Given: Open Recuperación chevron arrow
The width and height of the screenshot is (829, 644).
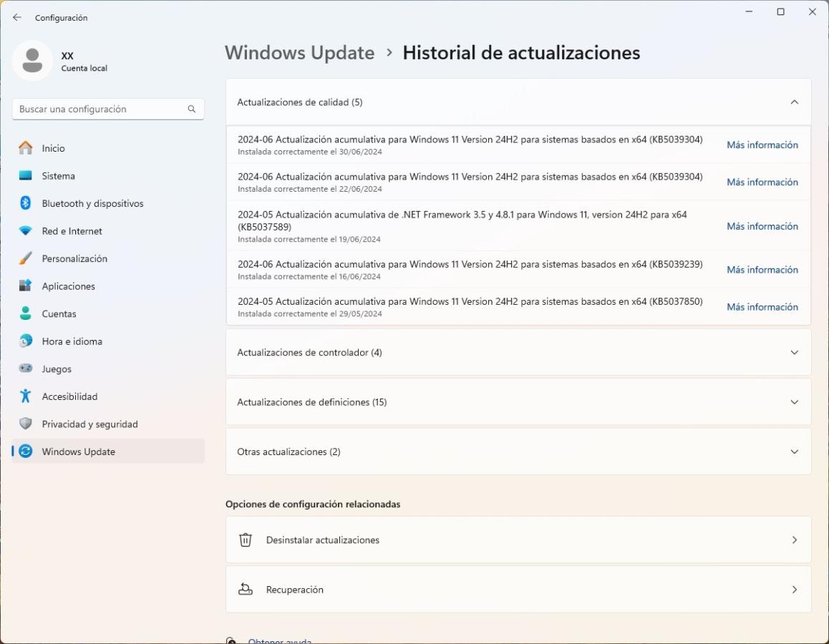Looking at the screenshot, I should (794, 590).
